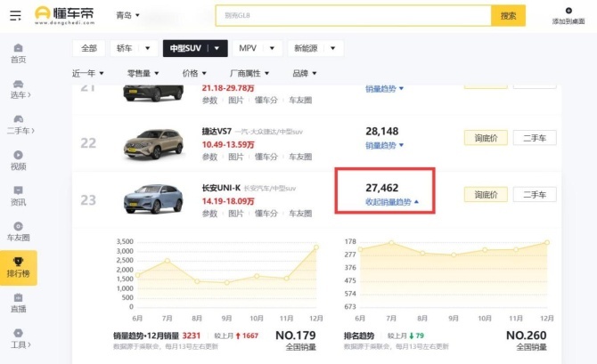The image size is (597, 364).
Task: Click 二手车 button for 长安UNI-K
Action: pyautogui.click(x=535, y=194)
